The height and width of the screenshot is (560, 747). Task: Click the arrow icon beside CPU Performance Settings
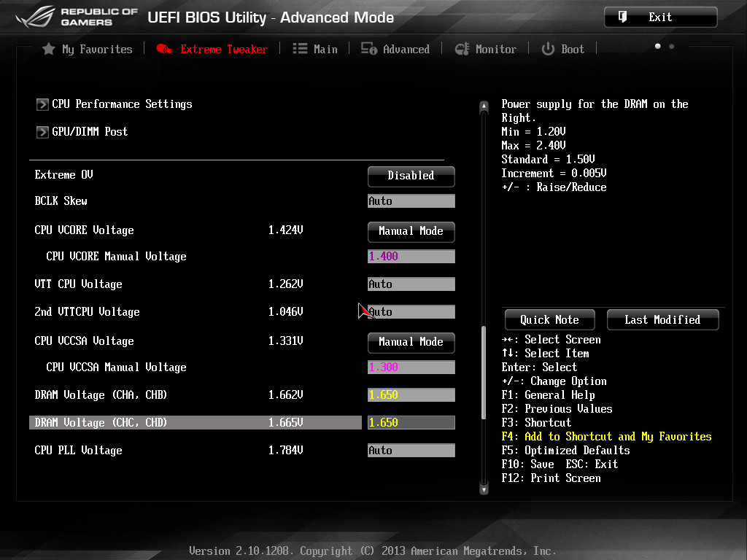pos(42,104)
